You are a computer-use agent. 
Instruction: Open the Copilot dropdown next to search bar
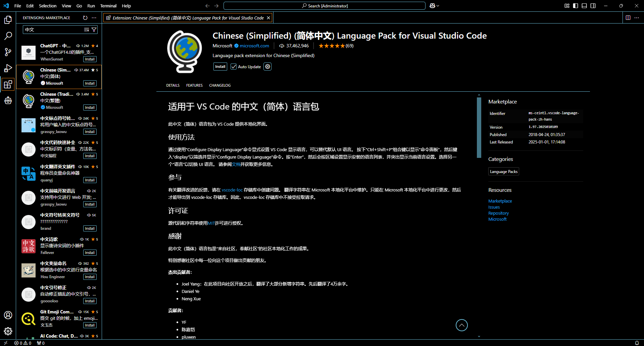click(x=435, y=6)
